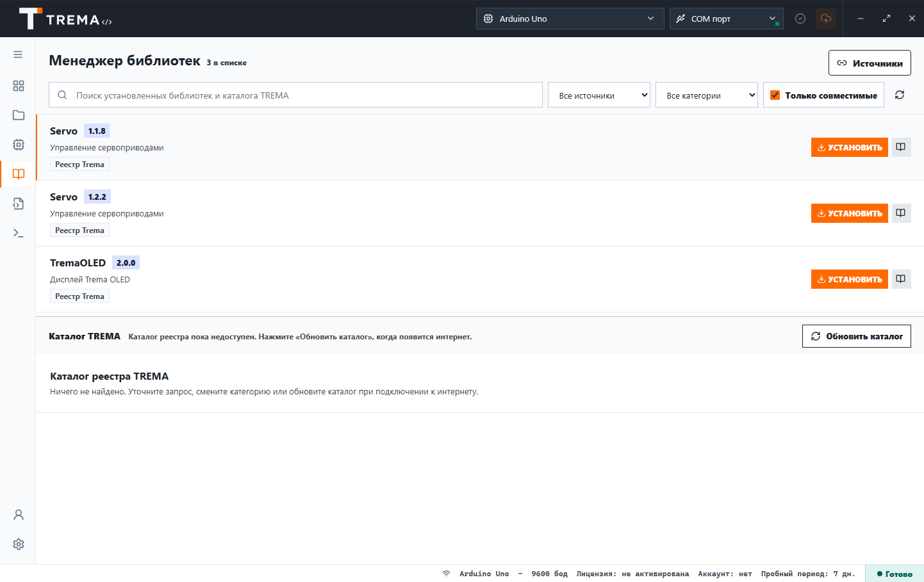This screenshot has height=582, width=924.
Task: Select the library manager book icon in sidebar
Action: point(18,174)
